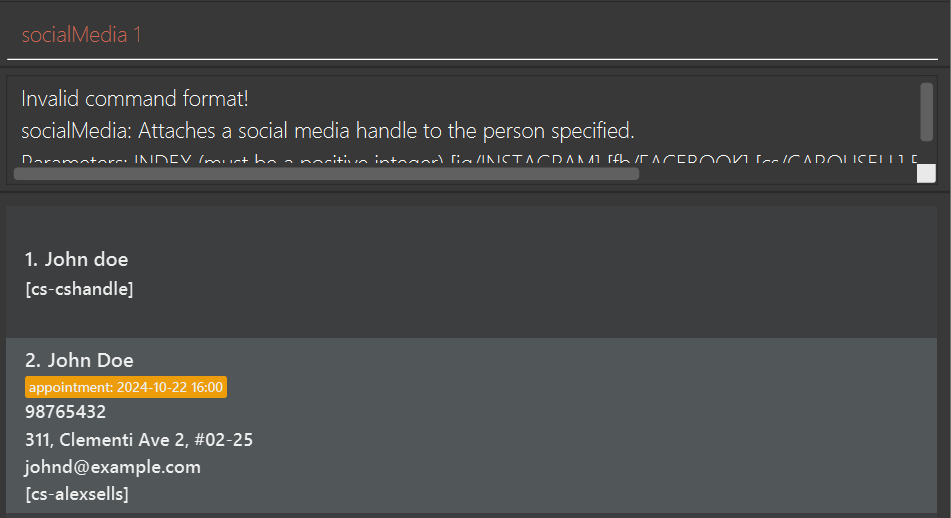Click empty area of John doe card

546,273
